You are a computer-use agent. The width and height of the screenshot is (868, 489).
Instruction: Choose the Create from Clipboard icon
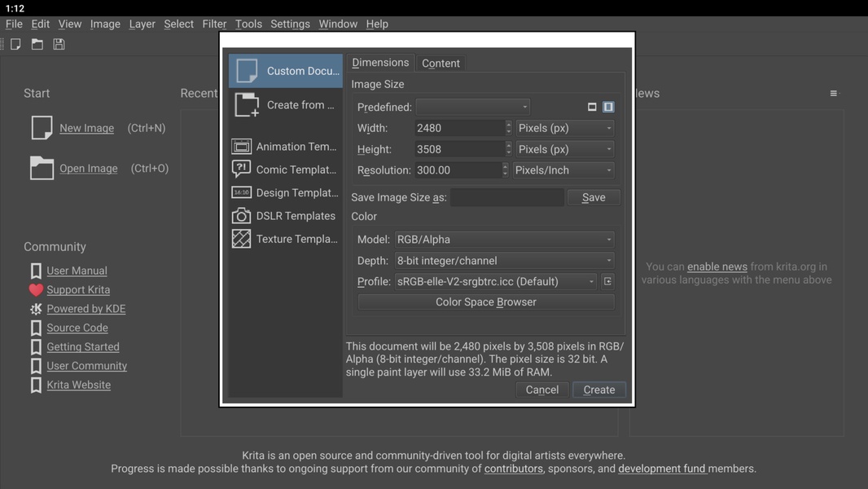[x=247, y=105]
